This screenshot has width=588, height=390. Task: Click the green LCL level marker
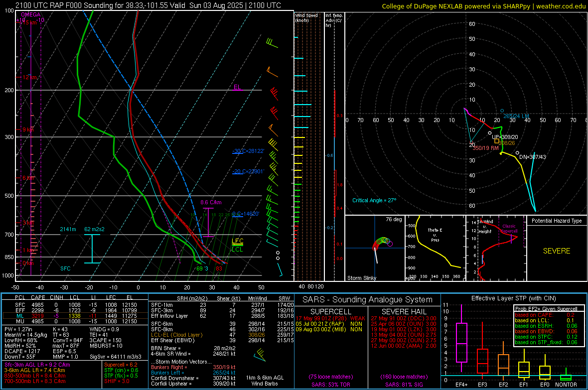[x=237, y=249]
